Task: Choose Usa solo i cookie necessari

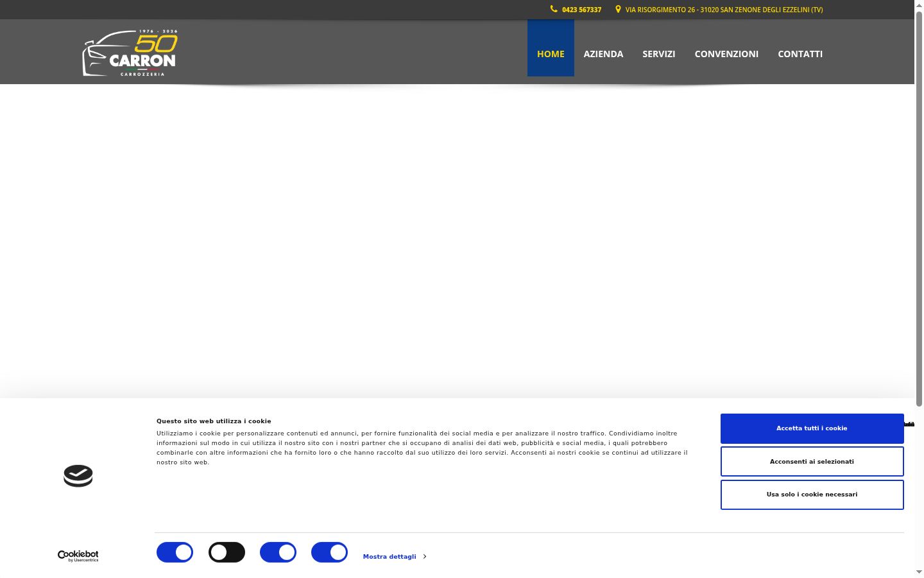Action: click(x=812, y=495)
